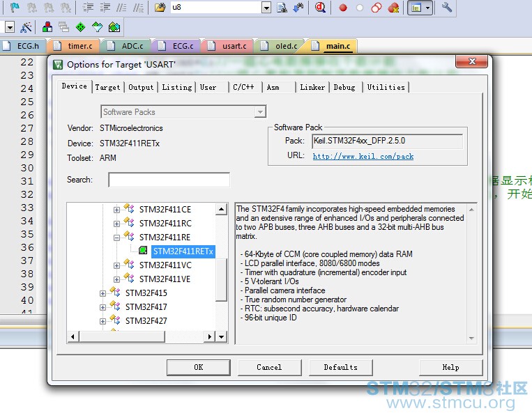The image size is (532, 420).
Task: Open the C/C++ tab
Action: click(x=243, y=88)
